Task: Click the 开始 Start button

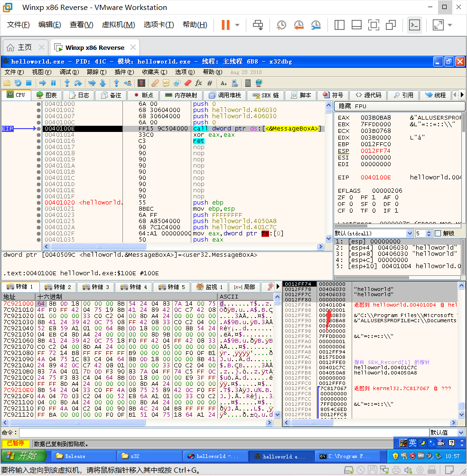Action: [23, 456]
